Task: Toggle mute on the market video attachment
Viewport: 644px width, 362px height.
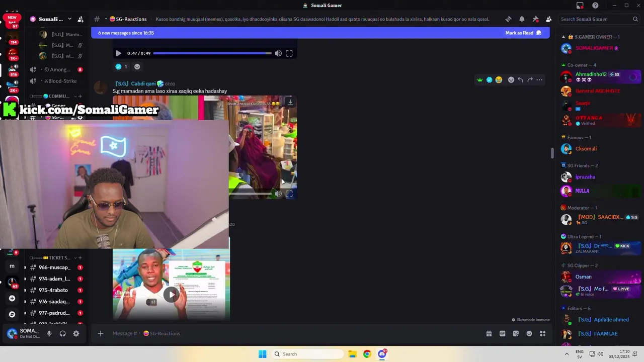Action: [x=278, y=194]
